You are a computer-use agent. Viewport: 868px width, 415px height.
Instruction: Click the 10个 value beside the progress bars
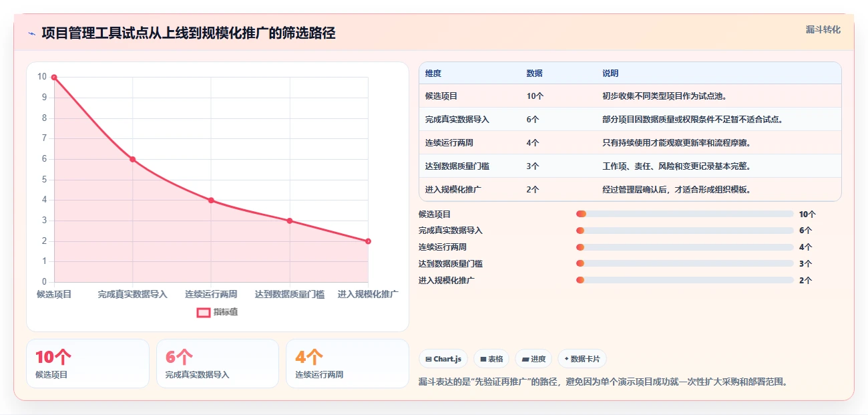point(807,215)
